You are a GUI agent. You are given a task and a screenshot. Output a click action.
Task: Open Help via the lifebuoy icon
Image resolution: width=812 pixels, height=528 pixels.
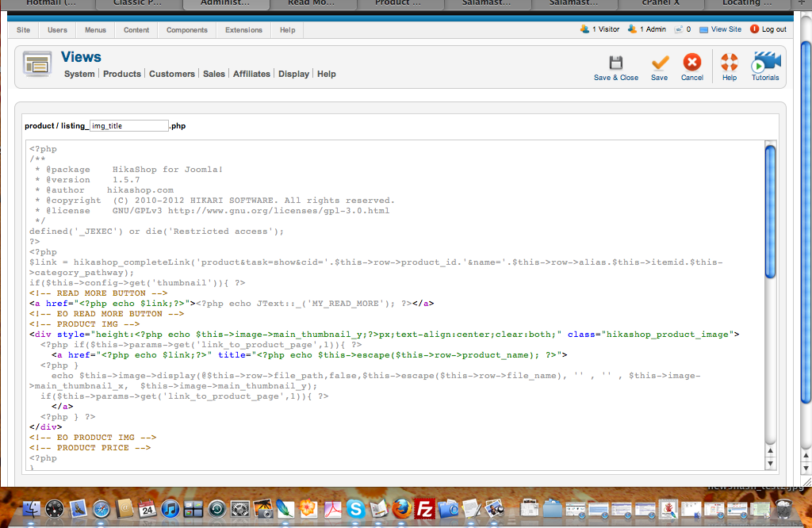pyautogui.click(x=729, y=63)
